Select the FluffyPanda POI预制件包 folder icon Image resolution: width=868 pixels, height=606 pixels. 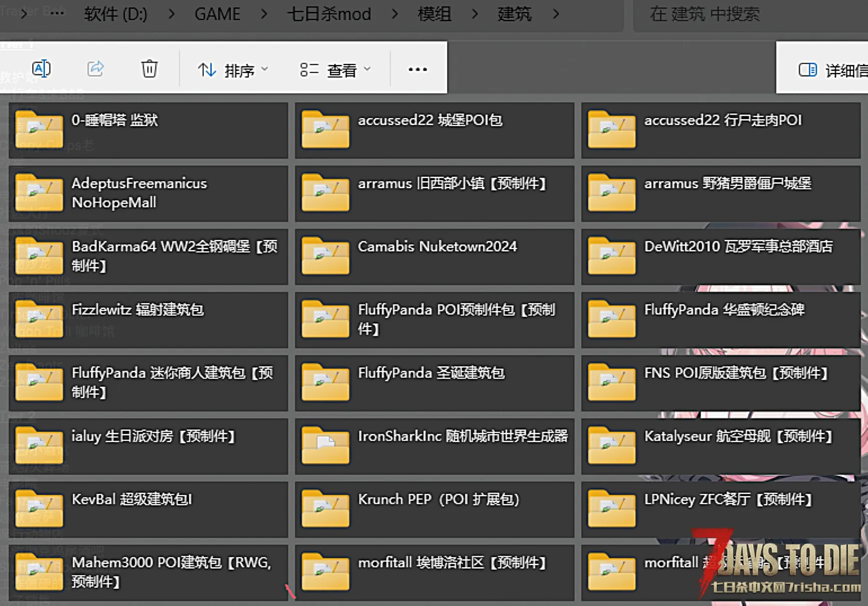click(326, 319)
